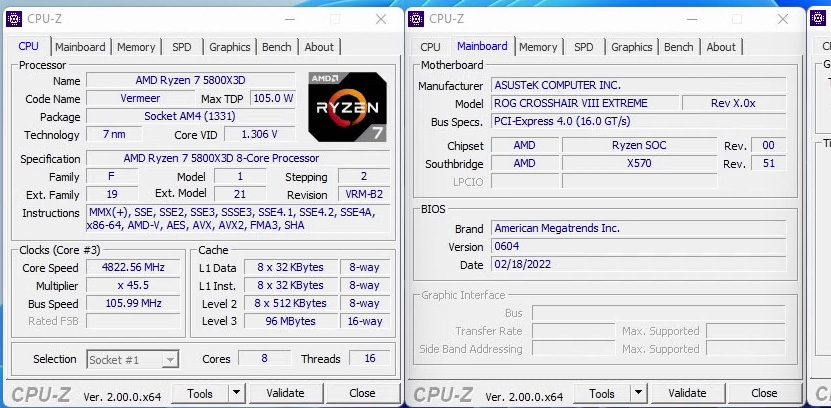Click Revision value VRM-B2
This screenshot has width=831, height=408.
pyautogui.click(x=364, y=194)
